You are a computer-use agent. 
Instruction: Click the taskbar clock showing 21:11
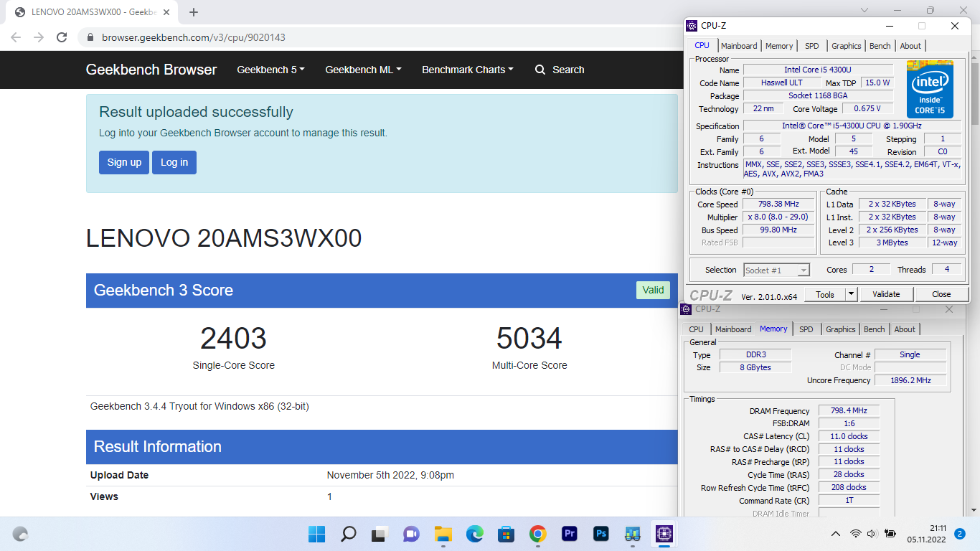(927, 534)
